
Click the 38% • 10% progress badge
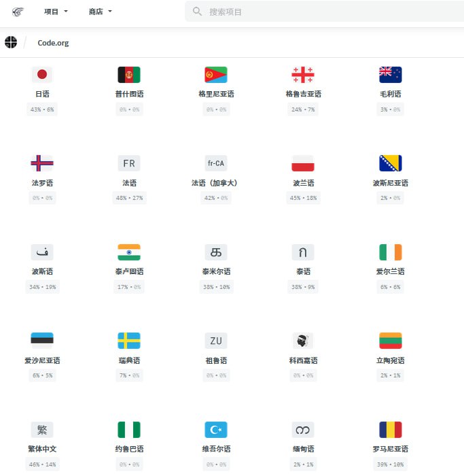216,287
